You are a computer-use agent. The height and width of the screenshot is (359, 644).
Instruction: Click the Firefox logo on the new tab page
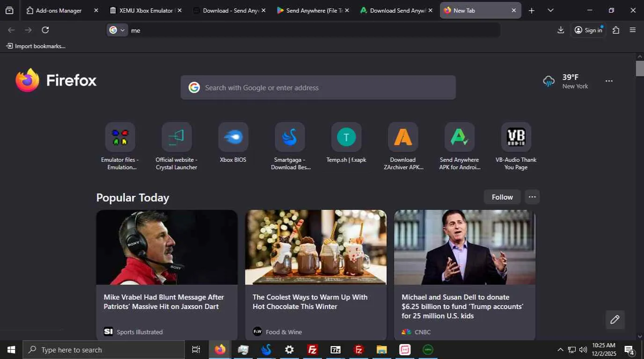[x=27, y=80]
